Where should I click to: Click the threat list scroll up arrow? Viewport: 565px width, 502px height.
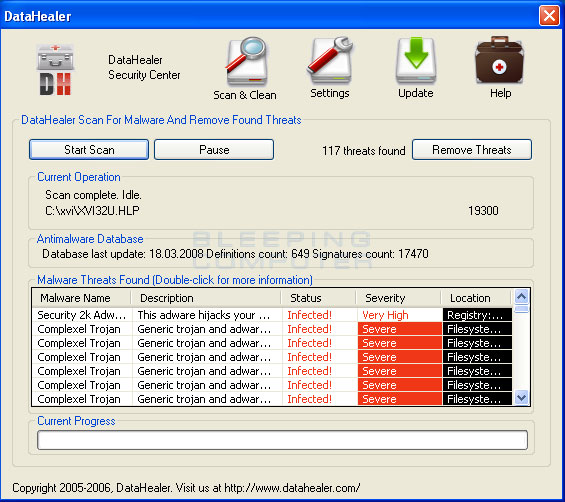(x=521, y=297)
